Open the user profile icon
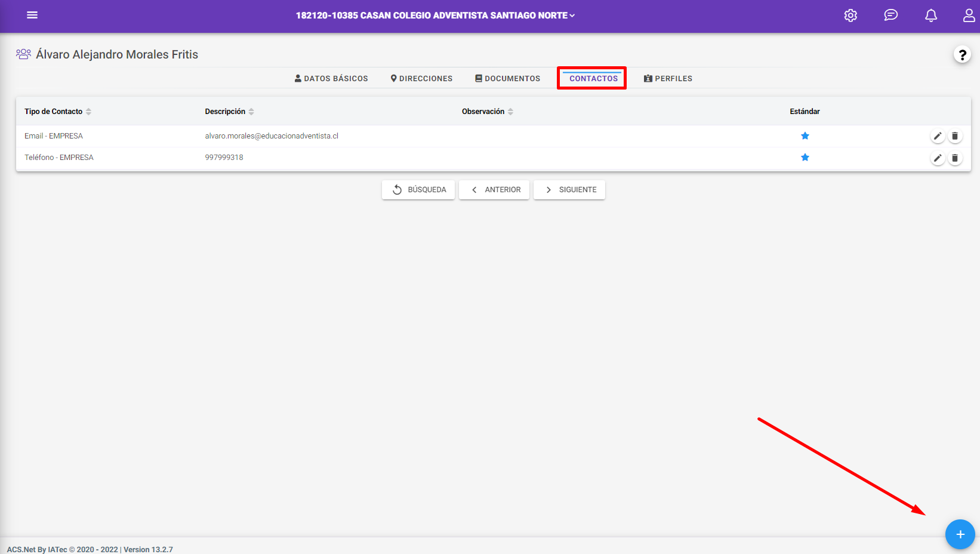This screenshot has width=980, height=554. coord(969,16)
